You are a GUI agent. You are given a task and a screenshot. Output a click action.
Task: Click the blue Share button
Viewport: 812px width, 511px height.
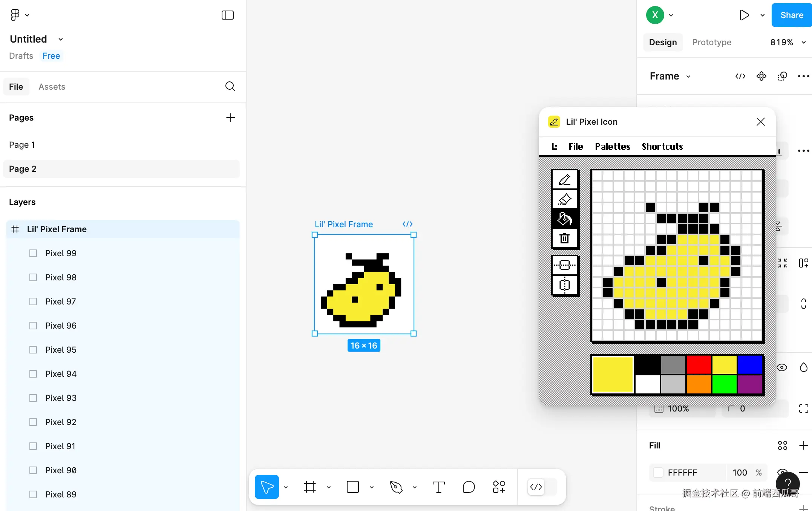coord(792,15)
